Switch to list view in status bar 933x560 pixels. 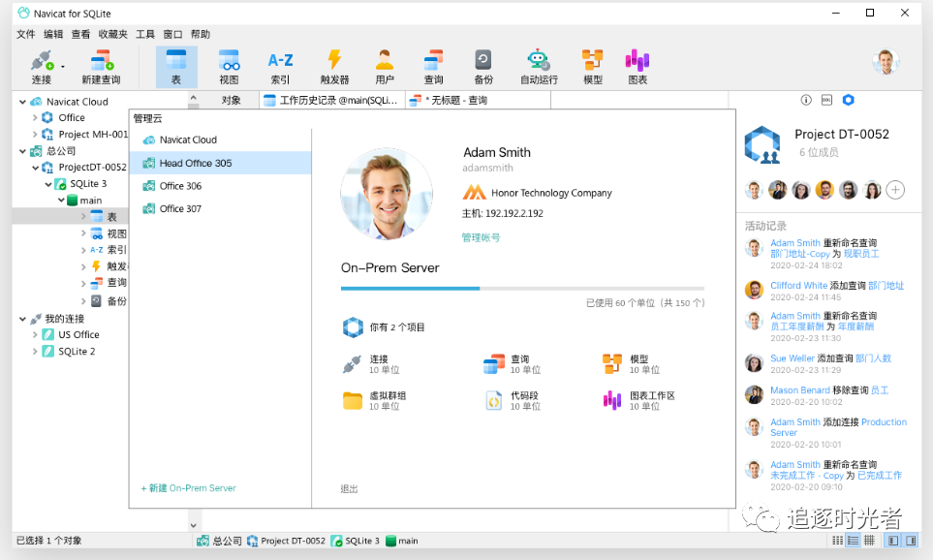point(837,541)
